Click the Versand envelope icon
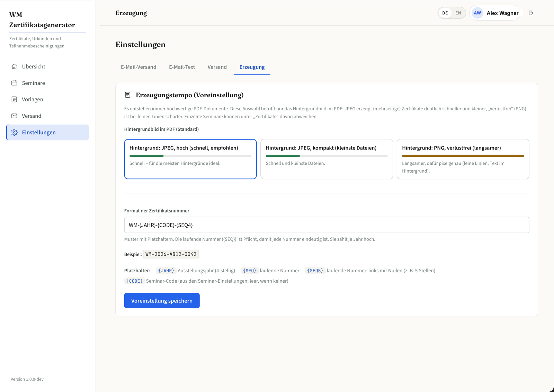The image size is (554, 392). pyautogui.click(x=14, y=116)
